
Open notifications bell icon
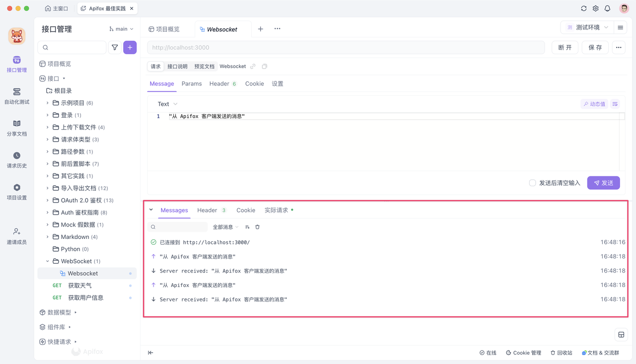tap(608, 8)
